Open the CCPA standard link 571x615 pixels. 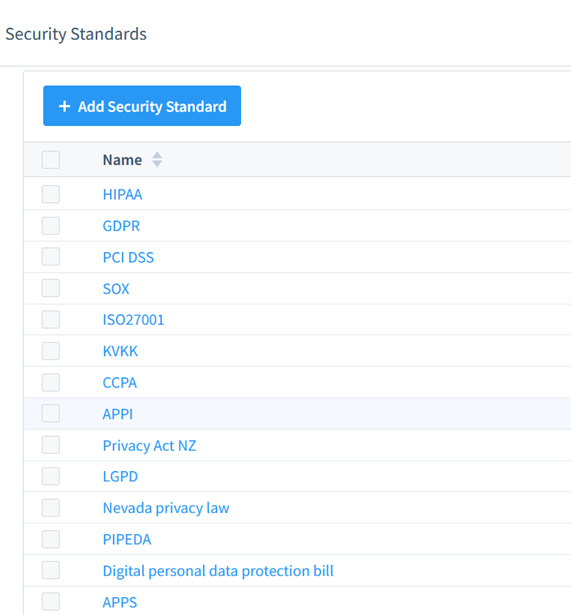[x=120, y=382]
